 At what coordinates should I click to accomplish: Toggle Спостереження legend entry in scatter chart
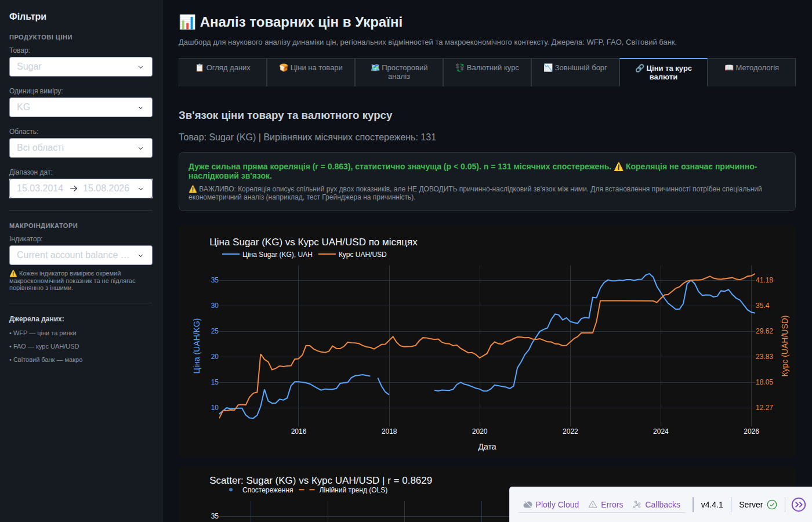260,490
